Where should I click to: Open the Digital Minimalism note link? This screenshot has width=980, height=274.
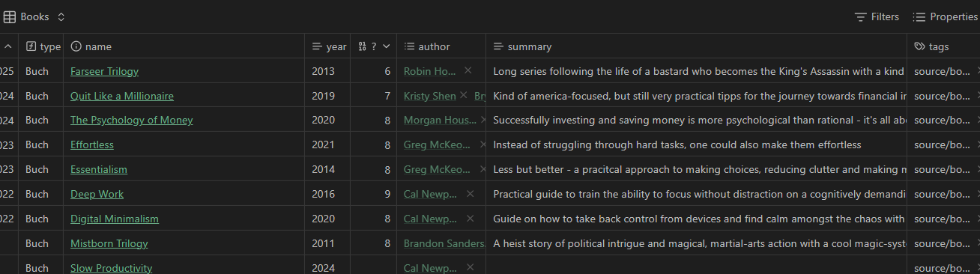115,219
